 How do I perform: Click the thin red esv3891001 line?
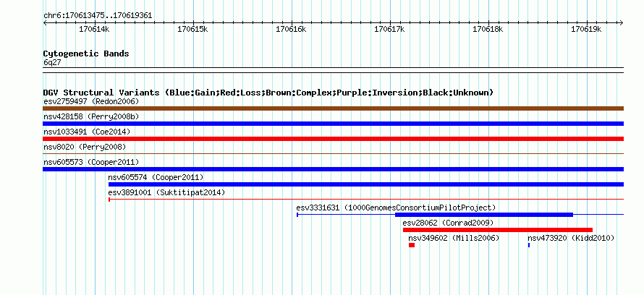[366, 200]
